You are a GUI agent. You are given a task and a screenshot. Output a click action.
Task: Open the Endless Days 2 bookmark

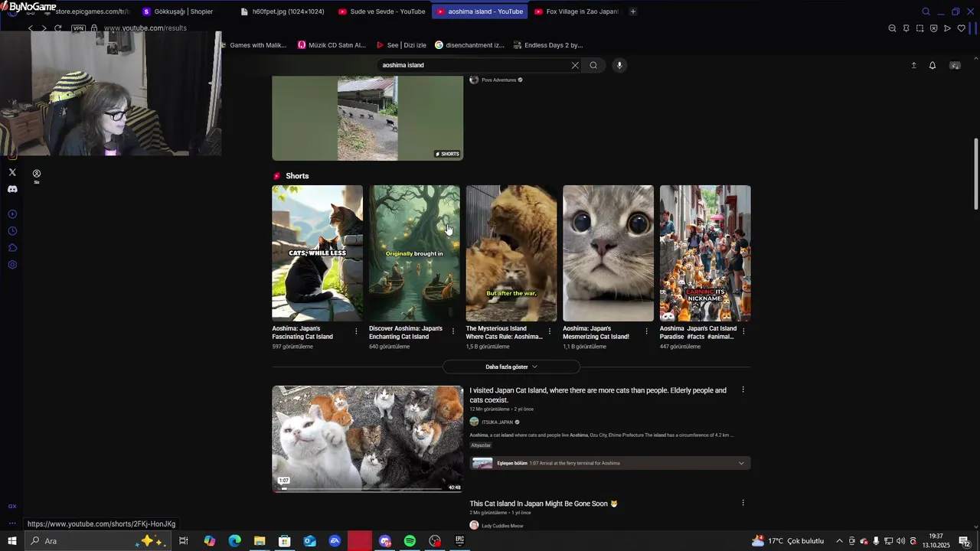[x=548, y=45]
